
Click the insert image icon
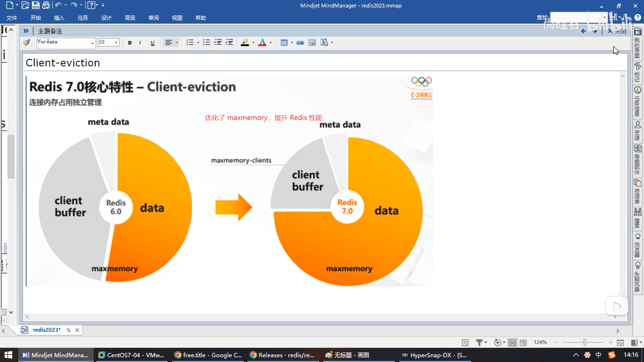312,43
